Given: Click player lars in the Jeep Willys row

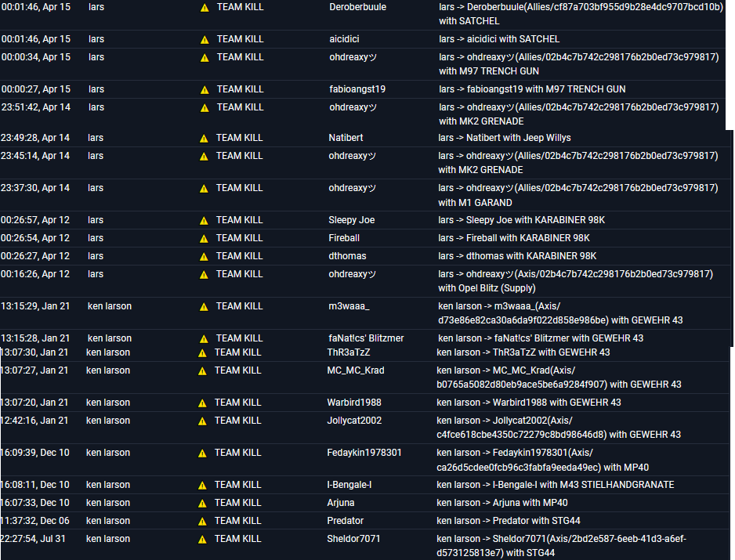Looking at the screenshot, I should [x=96, y=138].
